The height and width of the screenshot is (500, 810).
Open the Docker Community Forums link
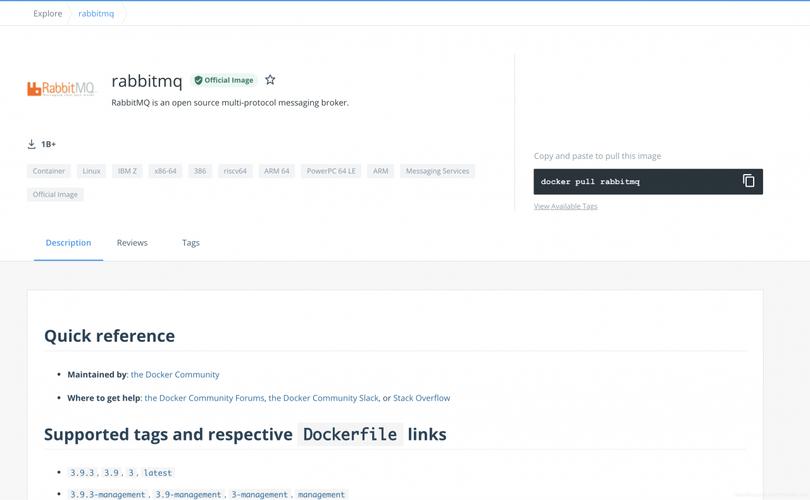[204, 398]
